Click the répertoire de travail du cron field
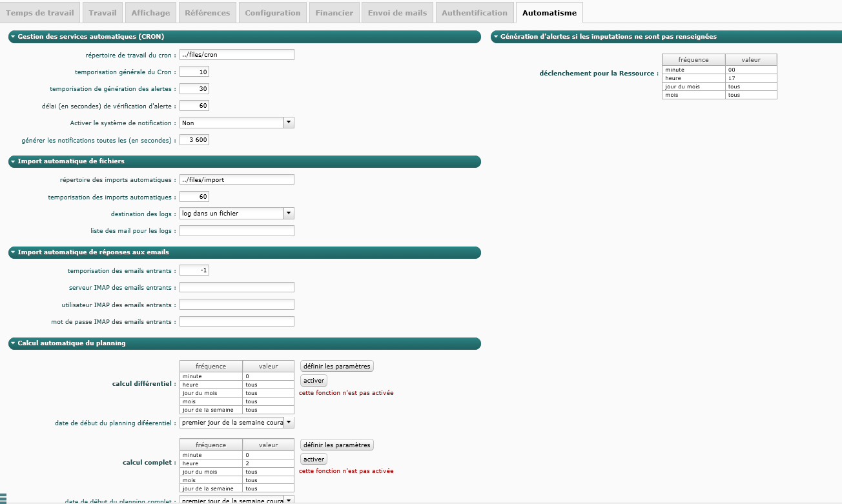842x504 pixels. tap(236, 55)
